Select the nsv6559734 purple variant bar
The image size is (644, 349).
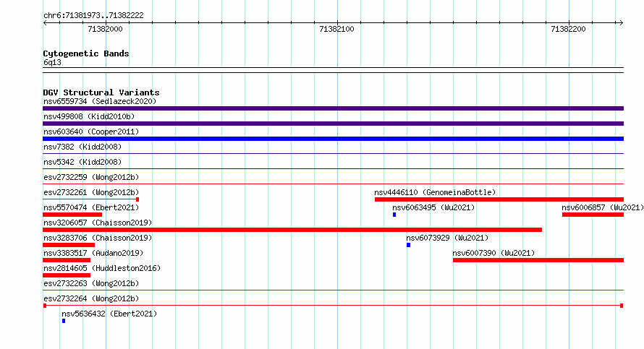point(333,108)
